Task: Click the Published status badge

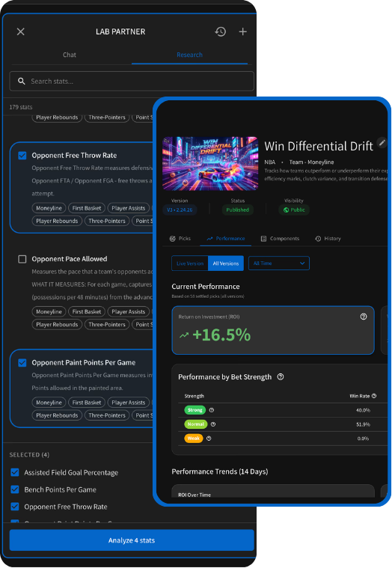Action: click(x=237, y=210)
